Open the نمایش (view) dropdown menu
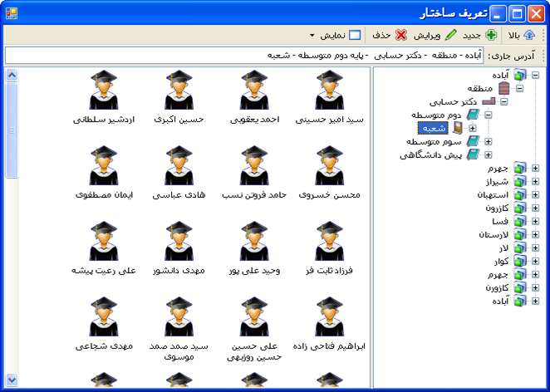The width and height of the screenshot is (550, 392). (x=336, y=36)
